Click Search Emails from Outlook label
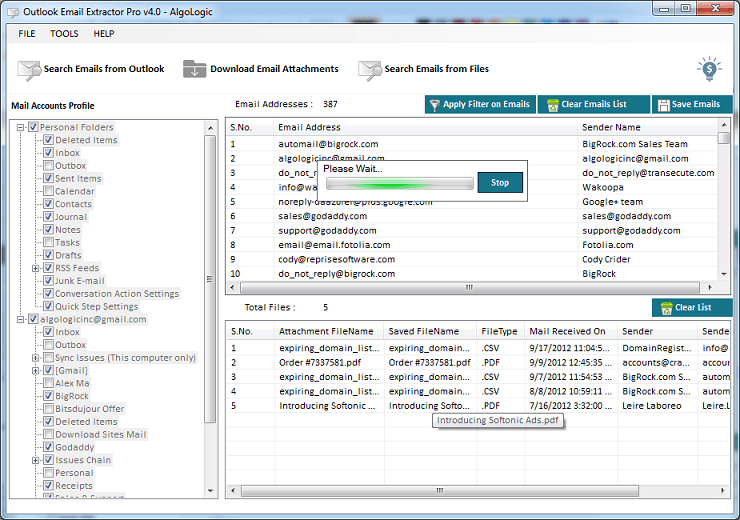 tap(104, 69)
